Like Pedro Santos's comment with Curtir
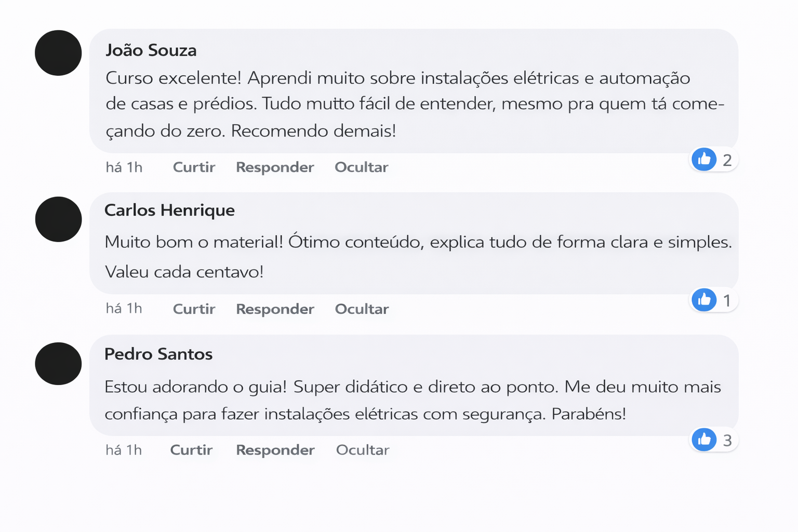This screenshot has width=798, height=532. tap(191, 450)
